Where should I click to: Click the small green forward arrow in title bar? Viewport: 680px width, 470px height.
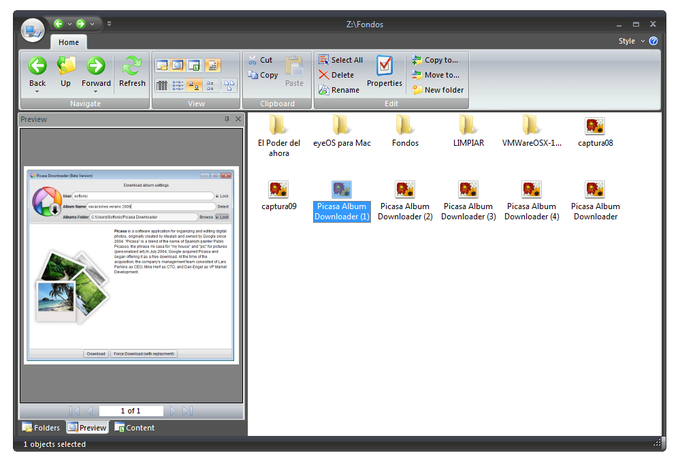point(81,24)
